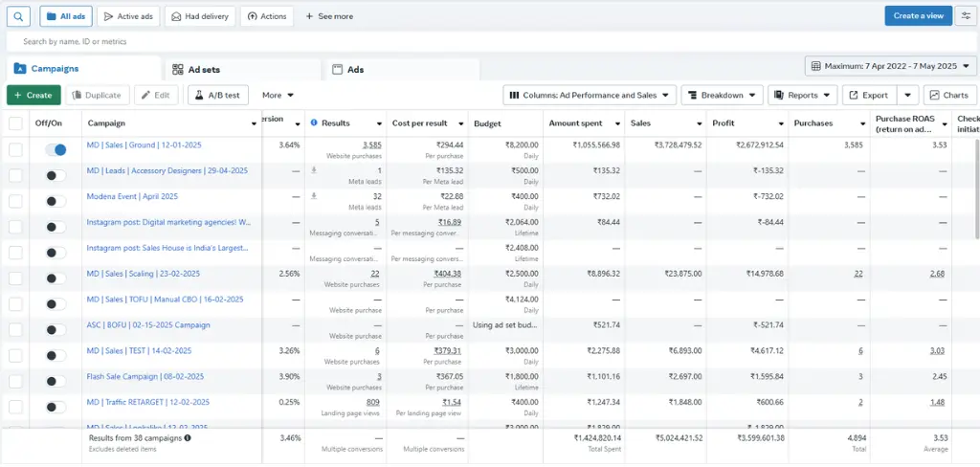Open the Breakdown dropdown

[722, 95]
